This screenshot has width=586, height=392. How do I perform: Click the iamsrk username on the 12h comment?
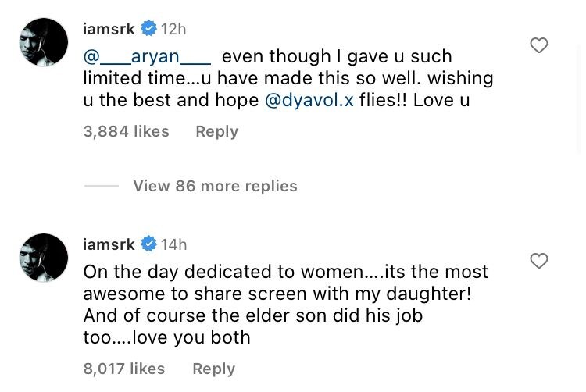coord(109,29)
